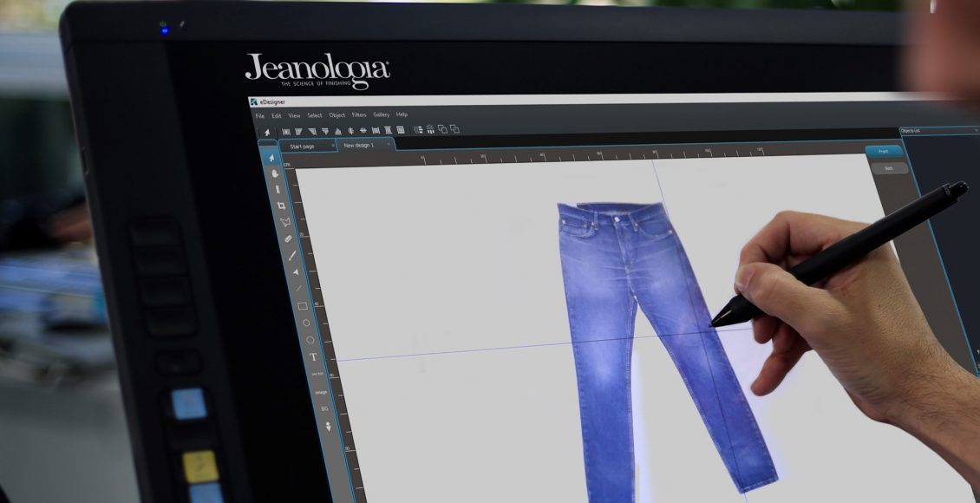The height and width of the screenshot is (503, 980).
Task: Open the Edit menu
Action: tap(277, 116)
